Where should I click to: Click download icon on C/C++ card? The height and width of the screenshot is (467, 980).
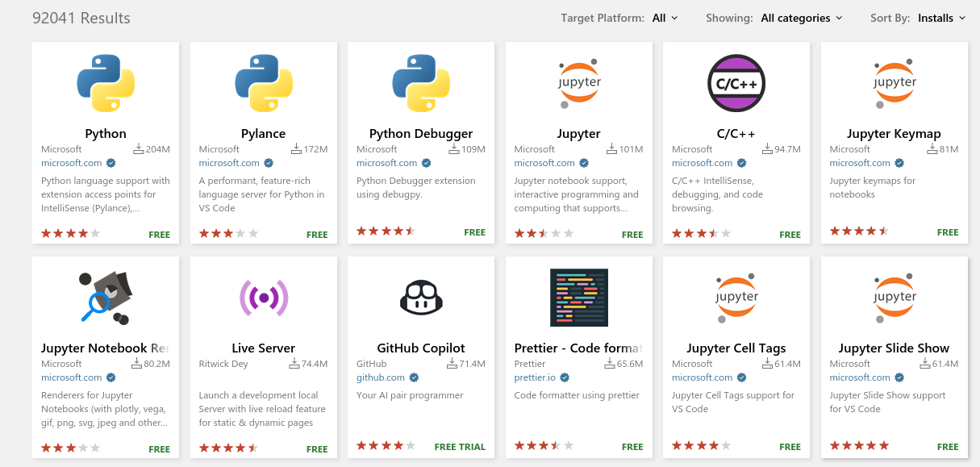point(768,148)
